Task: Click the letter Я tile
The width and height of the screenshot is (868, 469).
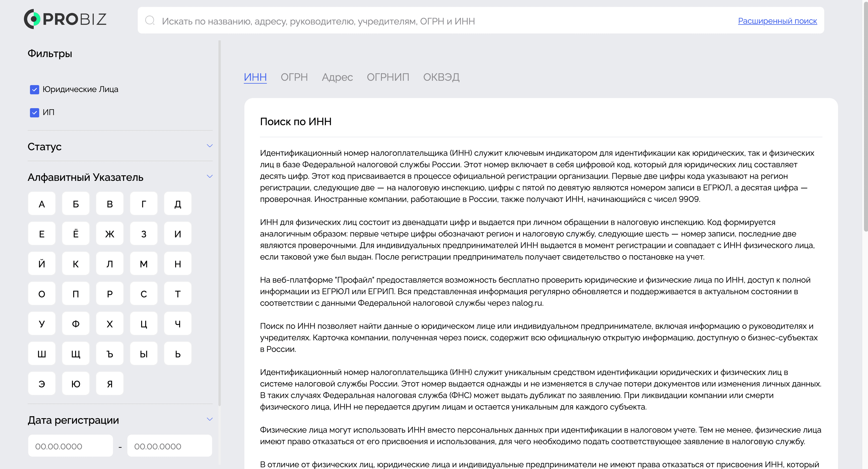Action: click(x=110, y=384)
